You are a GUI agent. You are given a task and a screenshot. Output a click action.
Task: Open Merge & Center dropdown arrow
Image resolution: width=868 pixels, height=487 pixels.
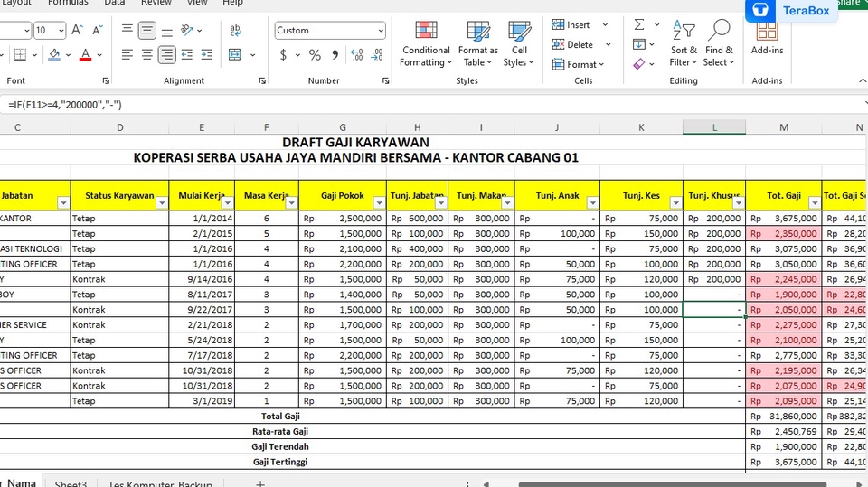(x=252, y=55)
